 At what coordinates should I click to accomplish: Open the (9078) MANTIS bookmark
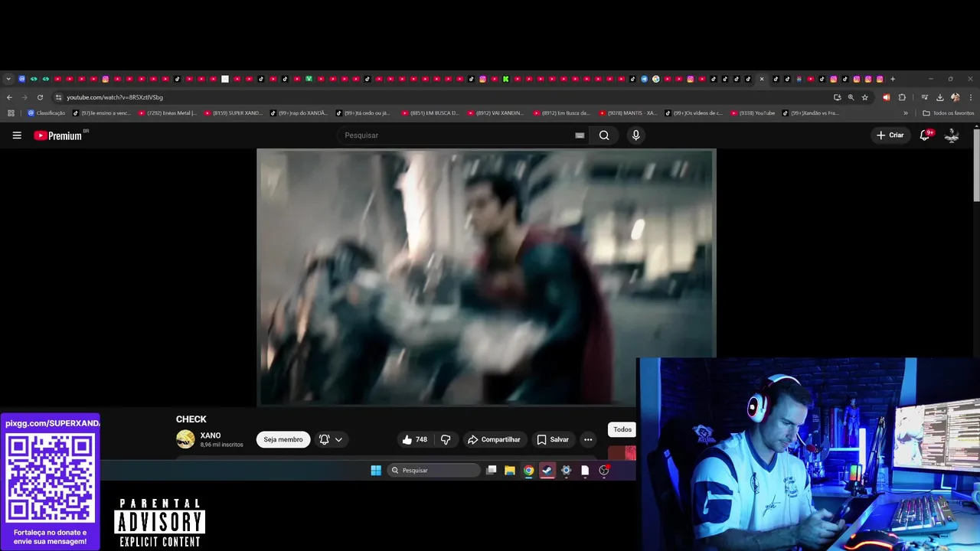(x=629, y=113)
